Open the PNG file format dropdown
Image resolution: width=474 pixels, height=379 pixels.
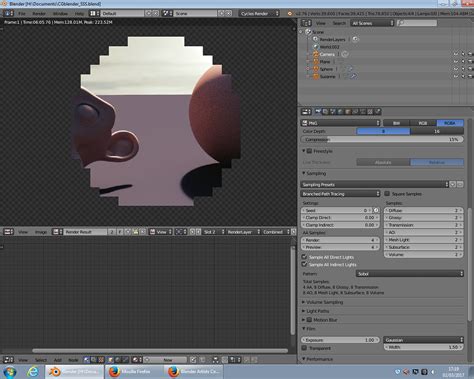point(341,123)
